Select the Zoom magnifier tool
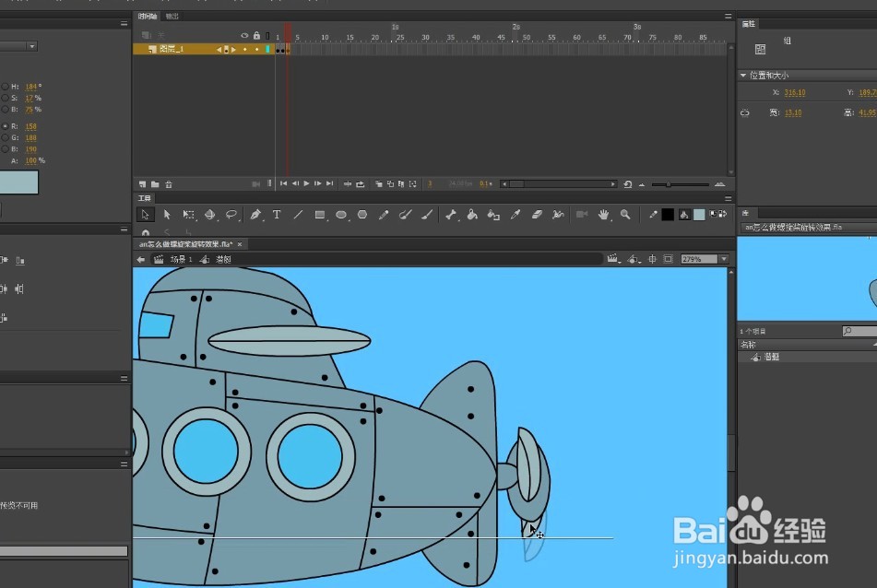The width and height of the screenshot is (877, 588). [625, 215]
